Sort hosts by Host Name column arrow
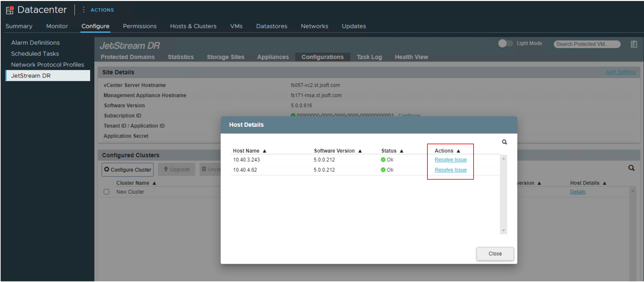Image resolution: width=644 pixels, height=282 pixels. coord(264,151)
